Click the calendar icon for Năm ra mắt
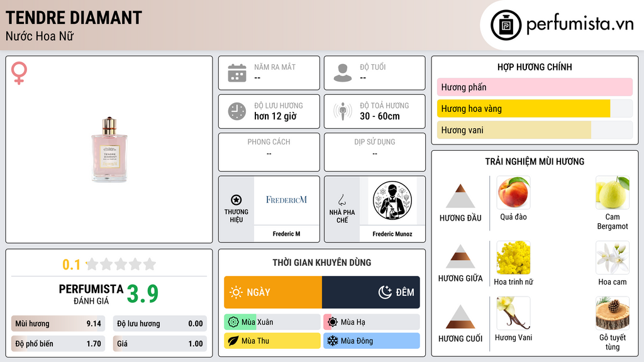 point(237,73)
